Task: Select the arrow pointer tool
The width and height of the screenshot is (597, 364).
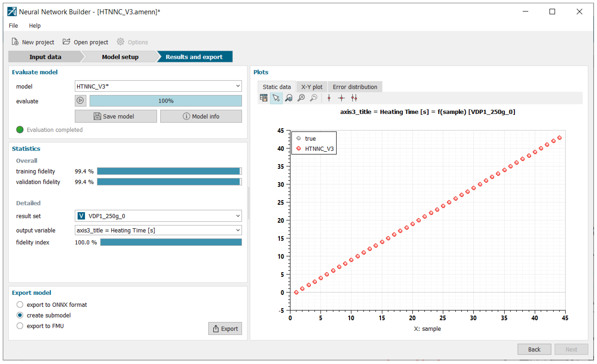Action: 276,98
